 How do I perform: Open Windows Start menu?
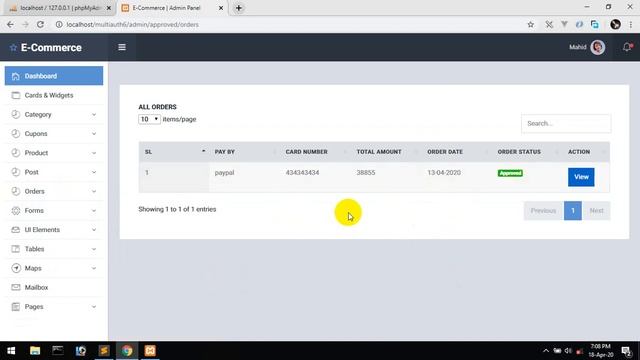point(11,351)
